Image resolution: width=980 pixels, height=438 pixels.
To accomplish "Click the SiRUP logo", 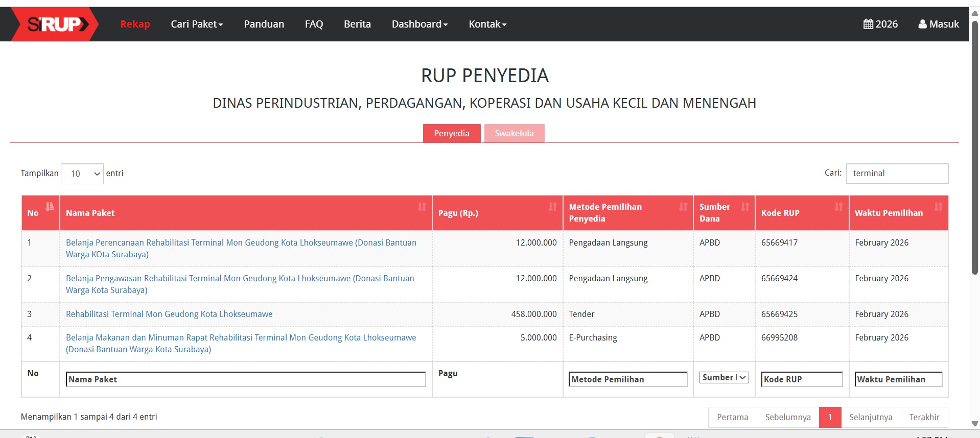I will click(x=55, y=24).
